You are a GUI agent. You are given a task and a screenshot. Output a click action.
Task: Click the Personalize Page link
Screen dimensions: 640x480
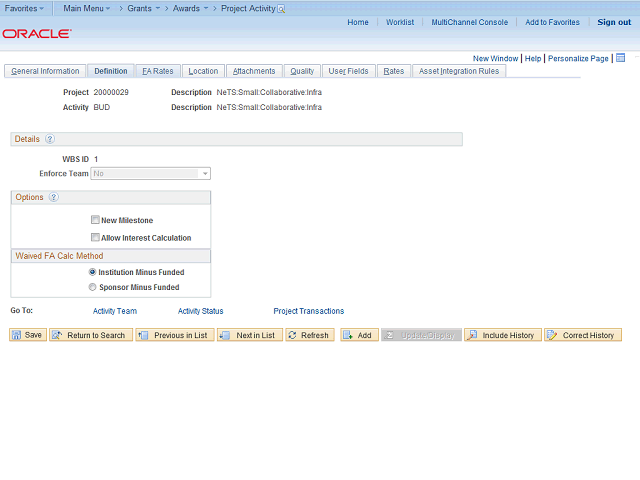pos(578,58)
